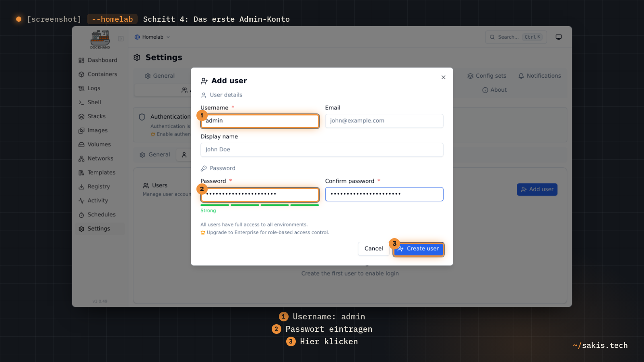The height and width of the screenshot is (362, 644).
Task: Click the Create user button
Action: click(x=419, y=249)
